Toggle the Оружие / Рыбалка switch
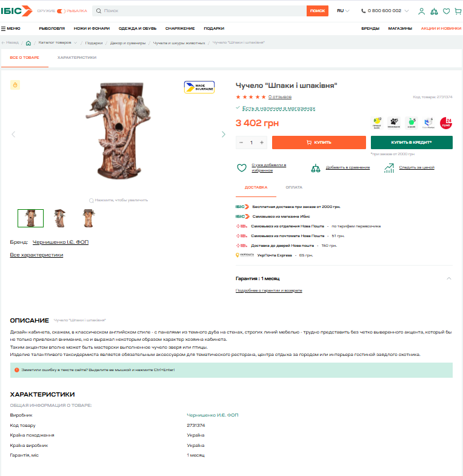The image size is (463, 476). tap(61, 11)
